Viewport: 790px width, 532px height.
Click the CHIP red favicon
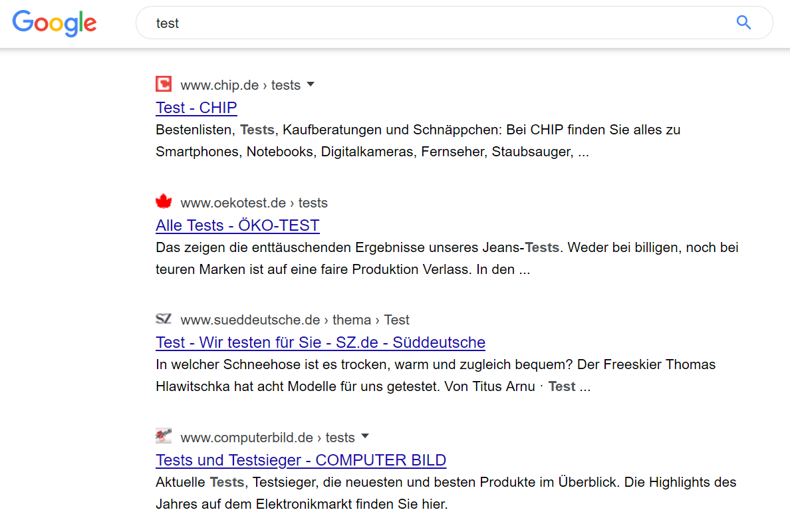click(164, 84)
